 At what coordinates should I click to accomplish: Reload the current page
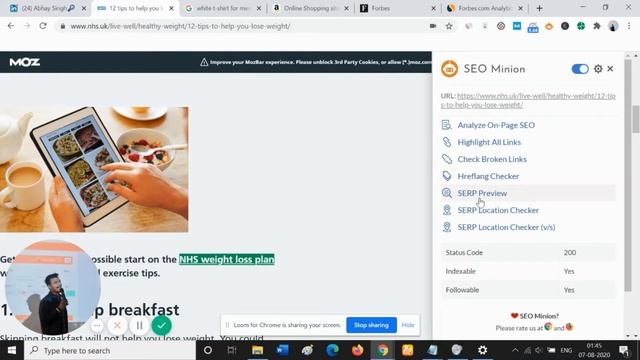tap(43, 26)
